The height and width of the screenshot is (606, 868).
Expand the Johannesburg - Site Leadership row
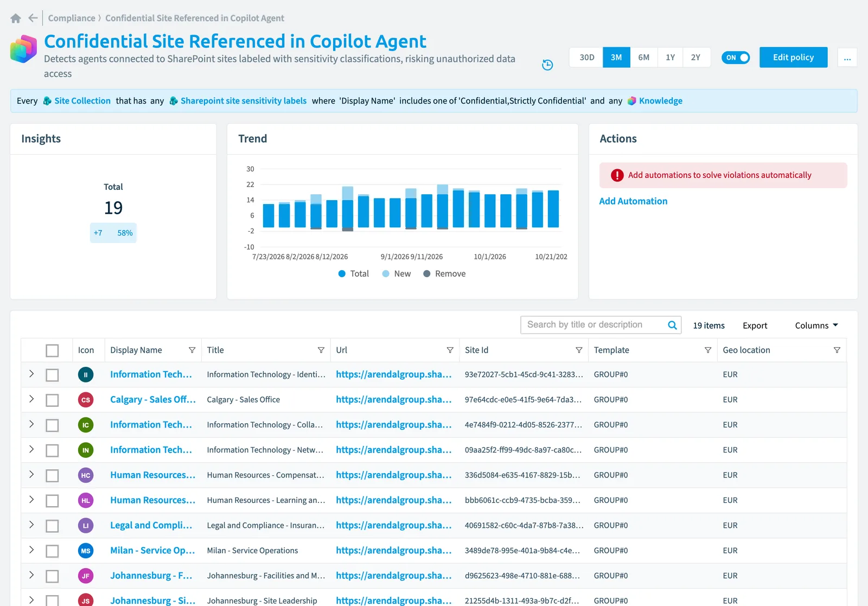[31, 599]
